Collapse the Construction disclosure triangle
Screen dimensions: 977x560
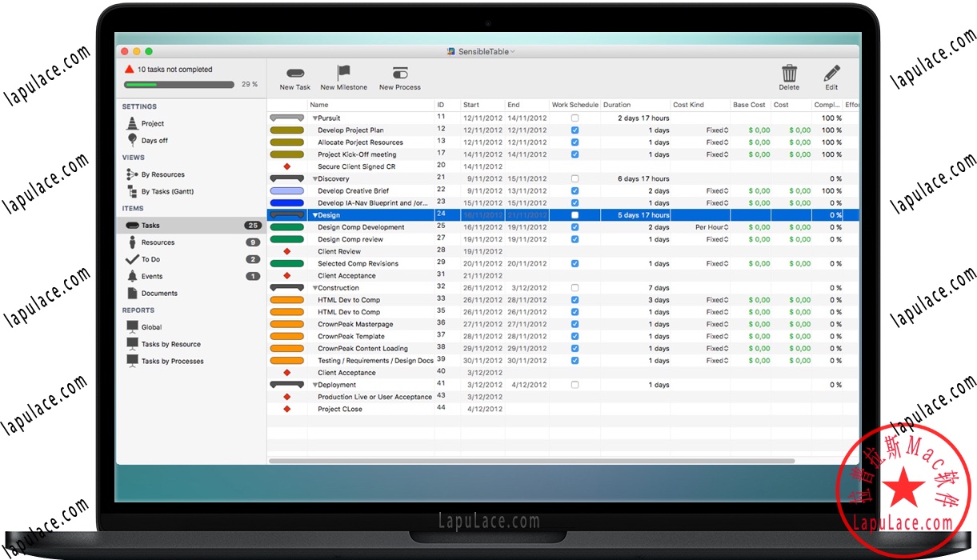316,287
